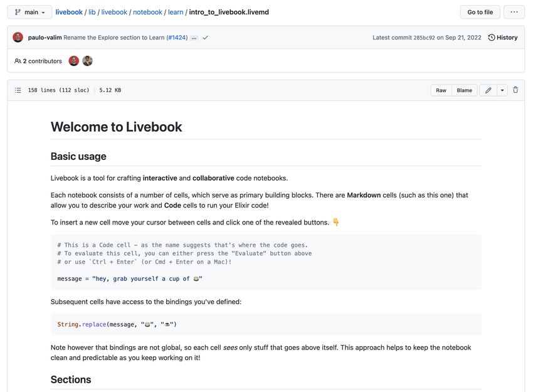
Task: Open pull request #1424 link
Action: 177,38
